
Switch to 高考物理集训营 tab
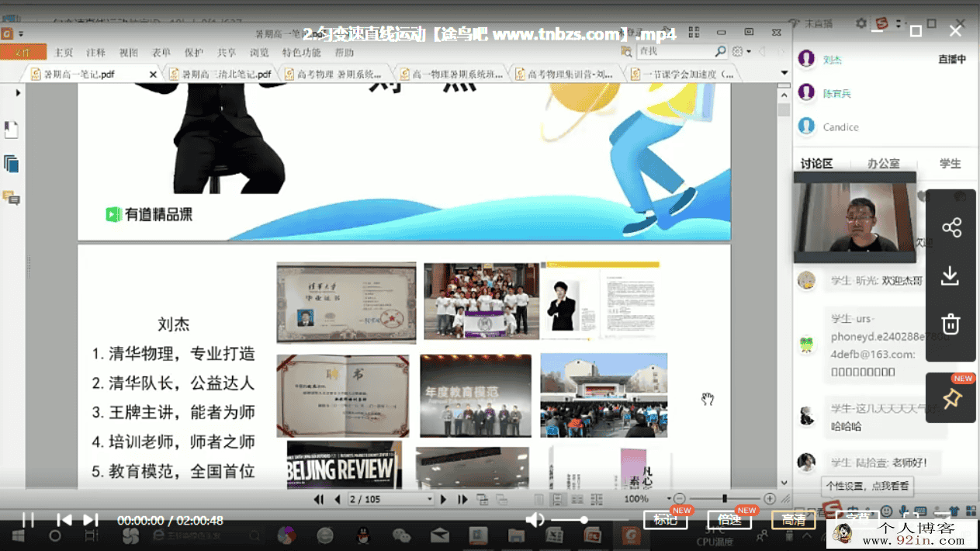coord(565,75)
